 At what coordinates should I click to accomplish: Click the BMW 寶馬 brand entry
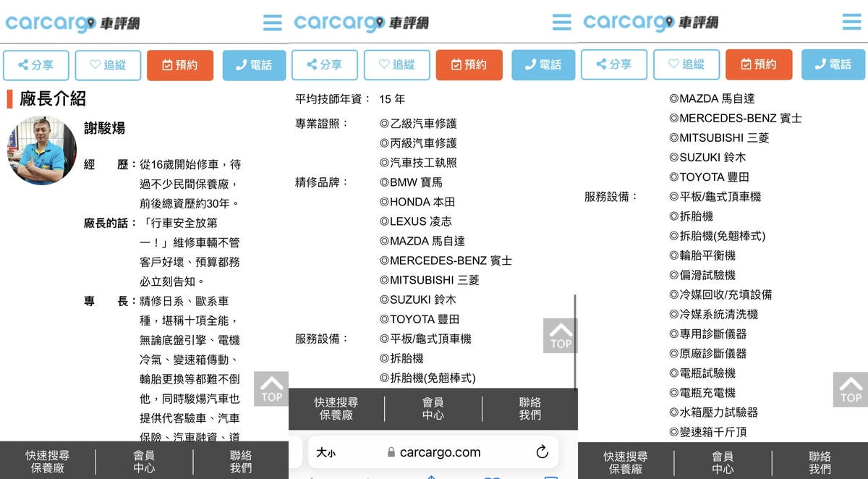coord(411,182)
